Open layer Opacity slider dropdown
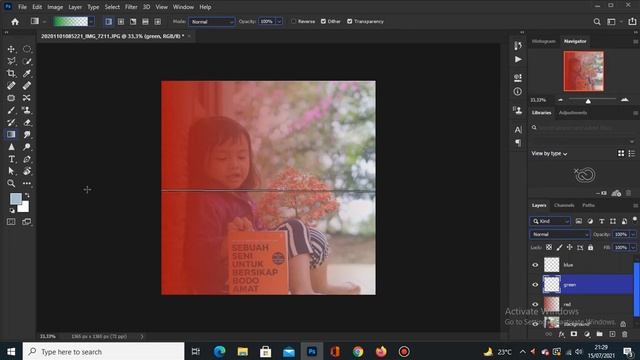Viewport: 640px width, 360px height. pos(633,234)
